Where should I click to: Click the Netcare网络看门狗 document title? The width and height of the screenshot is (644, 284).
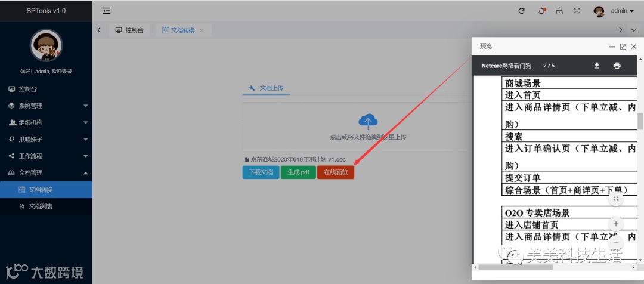(506, 66)
